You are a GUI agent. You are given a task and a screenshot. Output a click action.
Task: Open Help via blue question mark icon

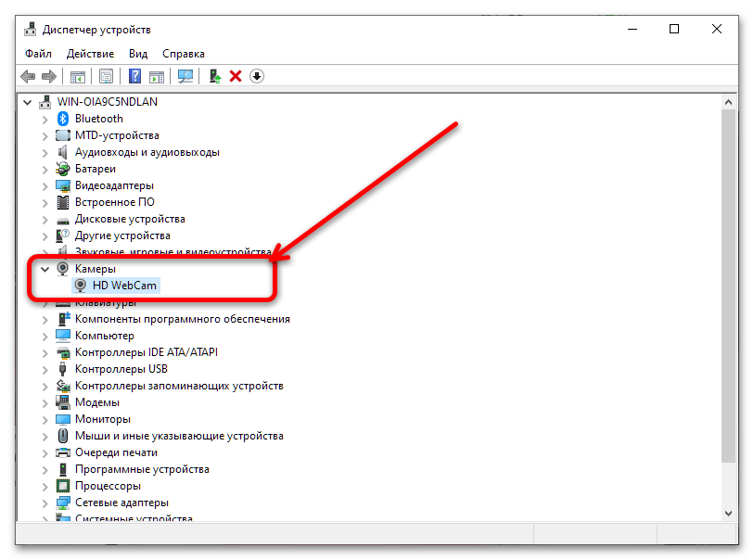(x=135, y=76)
